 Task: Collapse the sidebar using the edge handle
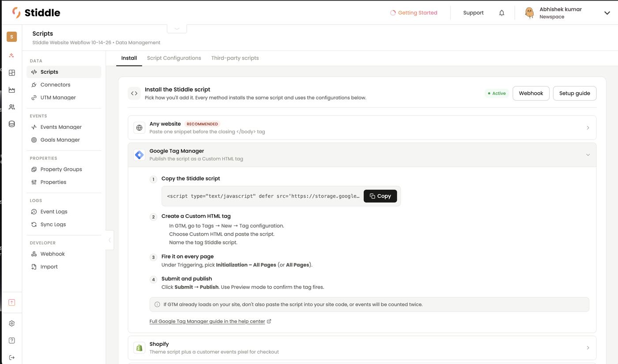click(109, 240)
